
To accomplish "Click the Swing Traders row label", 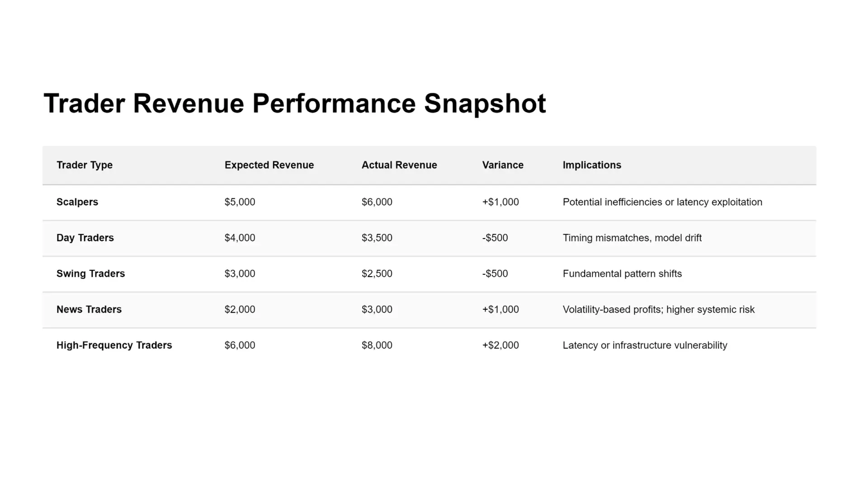I will click(90, 274).
